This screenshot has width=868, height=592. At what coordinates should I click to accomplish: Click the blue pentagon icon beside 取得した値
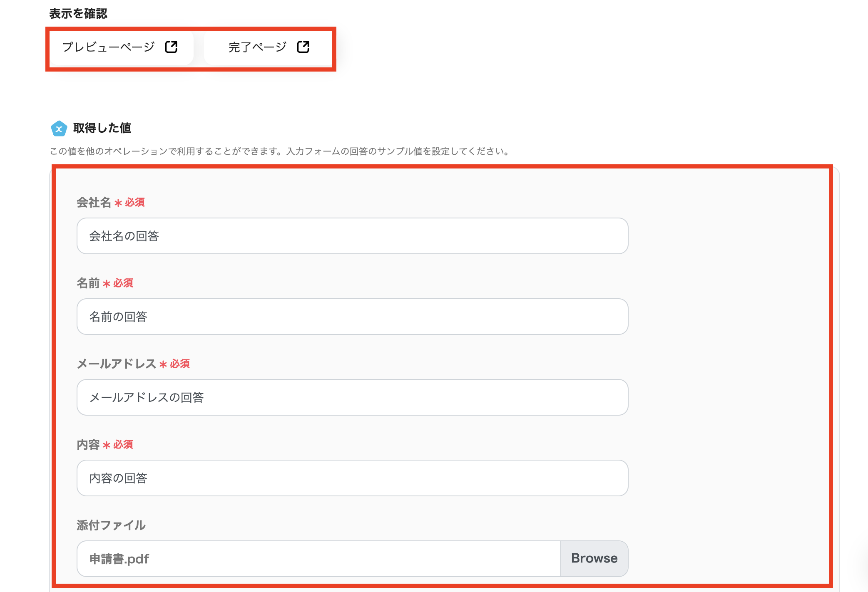(59, 129)
